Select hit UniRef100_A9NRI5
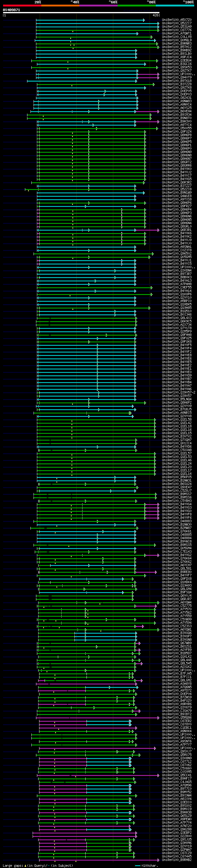The image size is (197, 868). coord(177,412)
